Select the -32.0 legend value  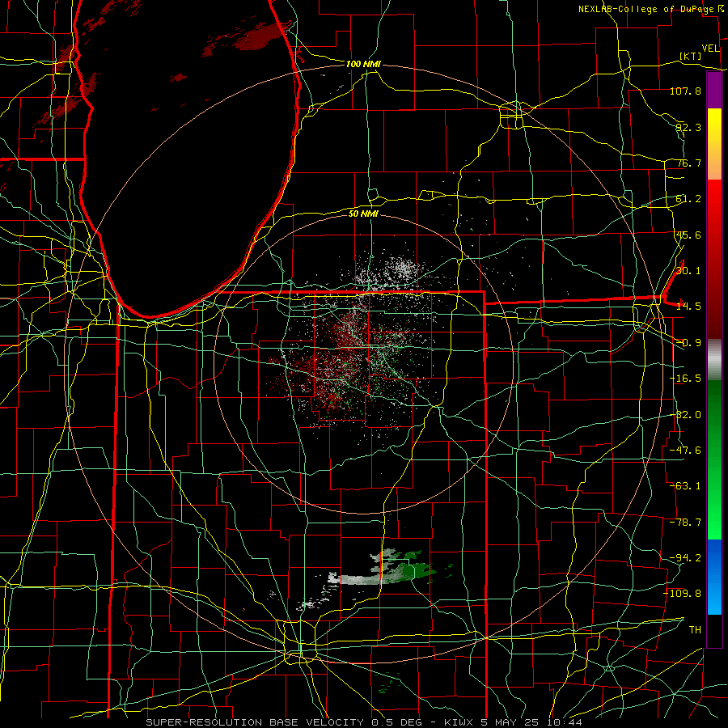685,415
